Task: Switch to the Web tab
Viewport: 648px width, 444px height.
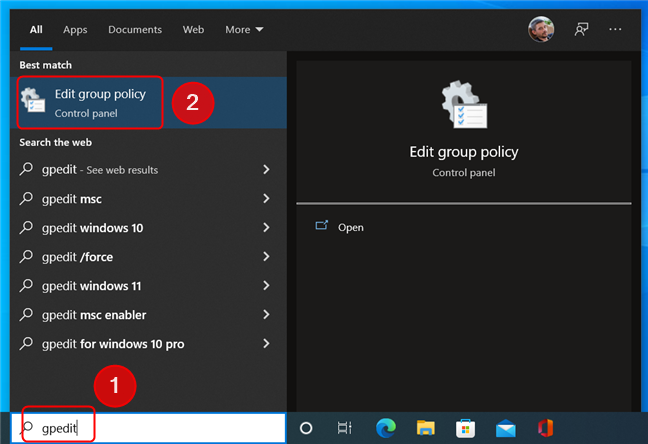Action: [x=193, y=30]
